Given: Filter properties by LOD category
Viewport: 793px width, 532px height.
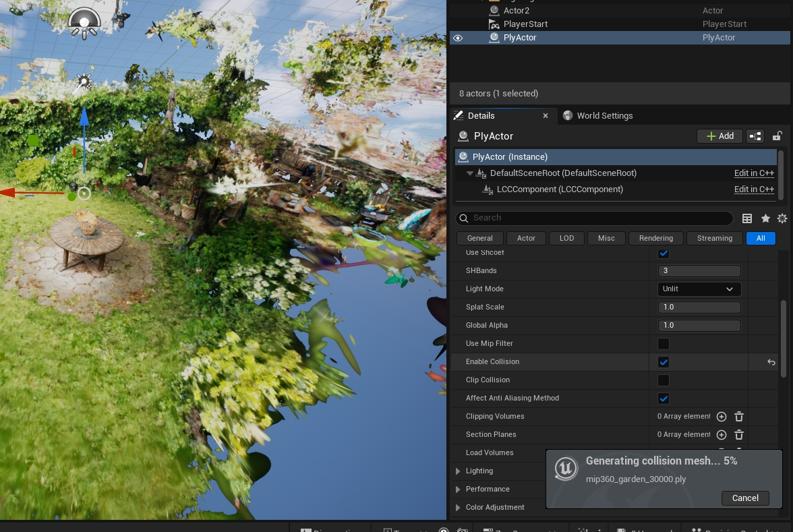Looking at the screenshot, I should (x=566, y=238).
